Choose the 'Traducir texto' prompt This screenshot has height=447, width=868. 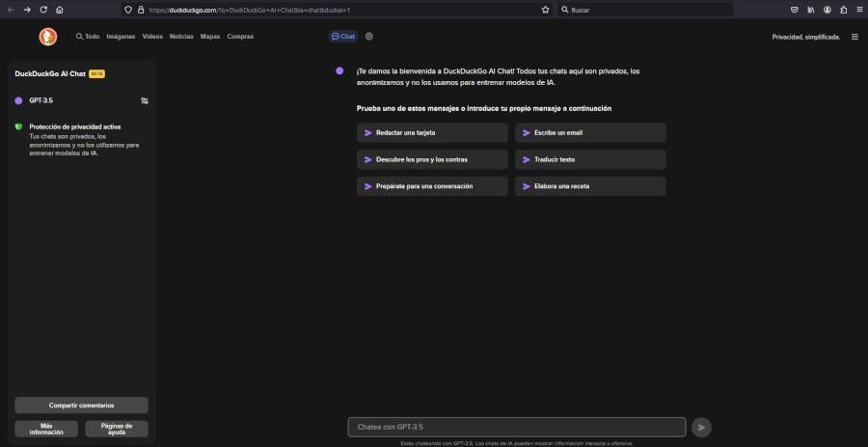[590, 159]
